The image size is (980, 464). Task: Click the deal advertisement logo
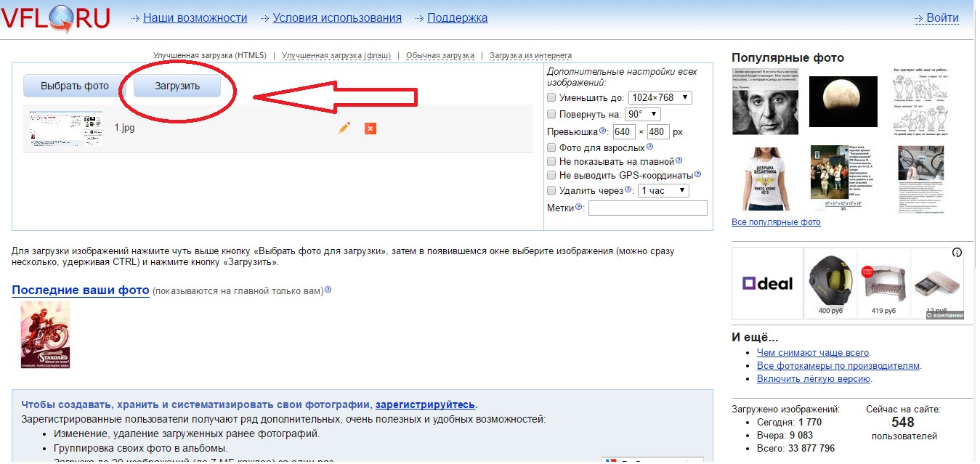(x=767, y=283)
